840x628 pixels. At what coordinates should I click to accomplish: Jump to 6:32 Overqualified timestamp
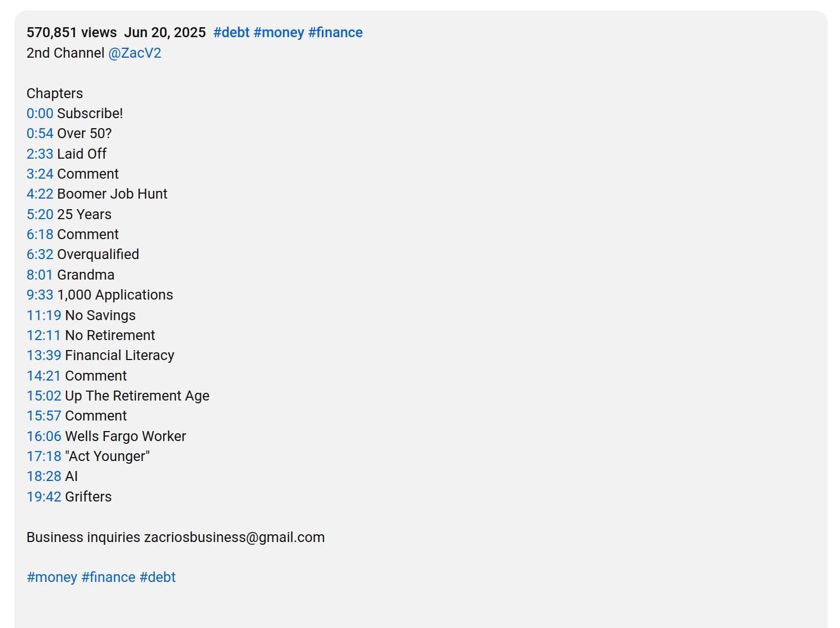click(x=40, y=255)
